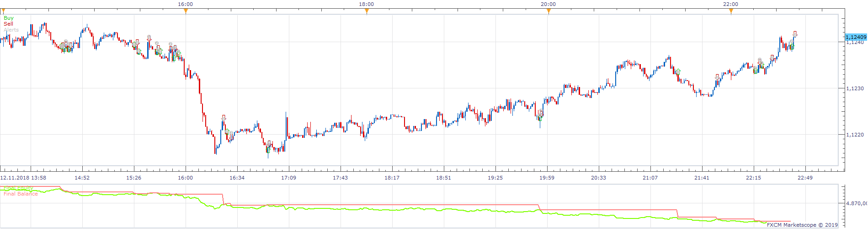The image size is (868, 229).
Task: Click the 14:52 time axis label
Action: point(82,178)
